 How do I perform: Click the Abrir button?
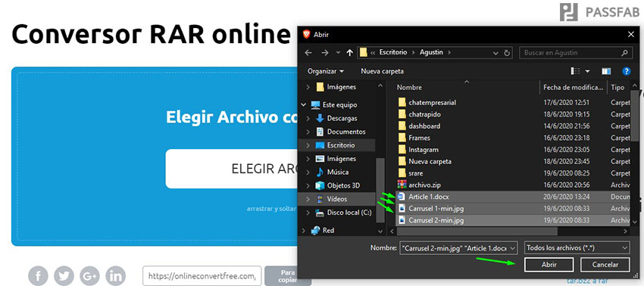549,265
